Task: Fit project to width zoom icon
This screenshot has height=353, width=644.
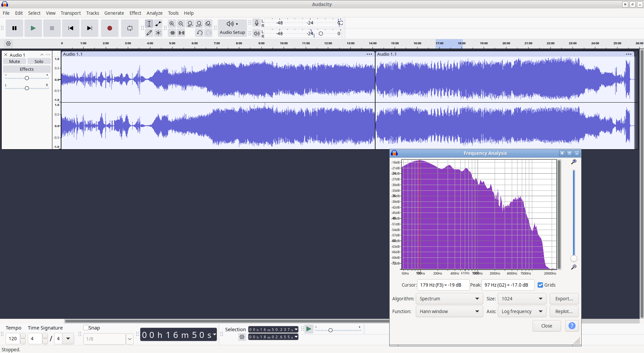Action: pos(199,24)
